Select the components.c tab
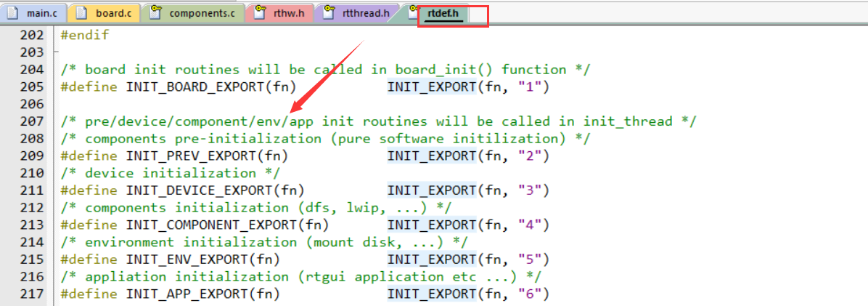The width and height of the screenshot is (868, 306). coord(192,12)
